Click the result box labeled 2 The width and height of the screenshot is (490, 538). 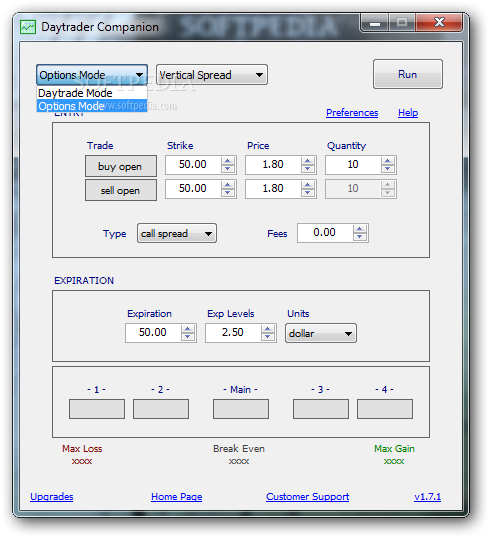coord(161,409)
